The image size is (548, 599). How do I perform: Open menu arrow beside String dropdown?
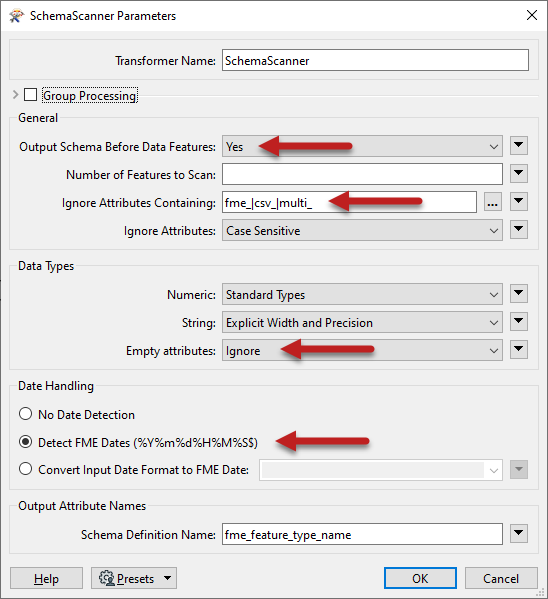[519, 322]
